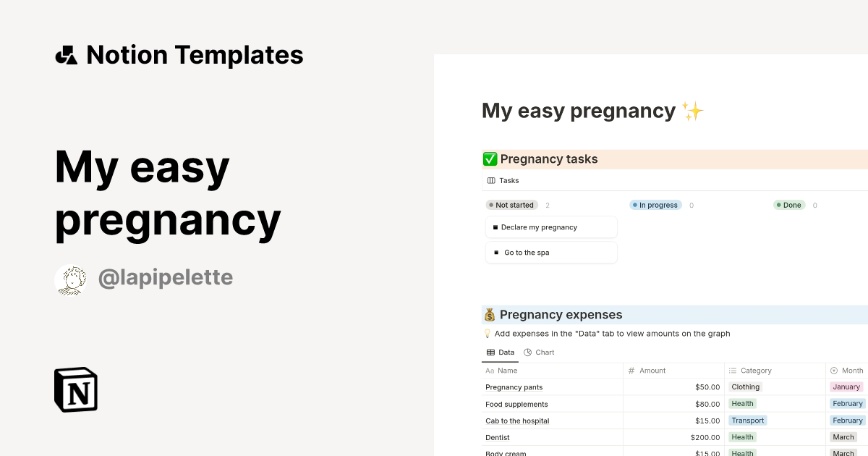
Task: Select the Notion N logo icon
Action: (x=75, y=389)
